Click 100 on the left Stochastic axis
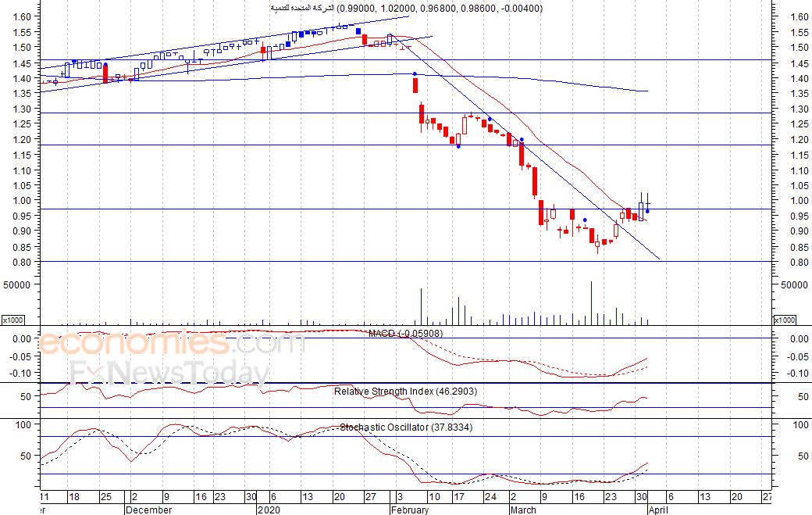This screenshot has height=515, width=812. [x=24, y=425]
